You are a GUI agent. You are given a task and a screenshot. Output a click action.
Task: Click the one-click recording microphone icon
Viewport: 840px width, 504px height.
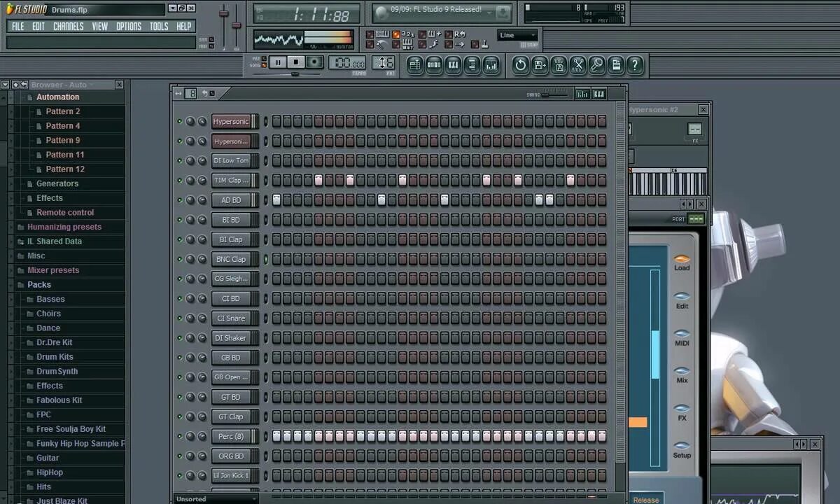click(597, 65)
